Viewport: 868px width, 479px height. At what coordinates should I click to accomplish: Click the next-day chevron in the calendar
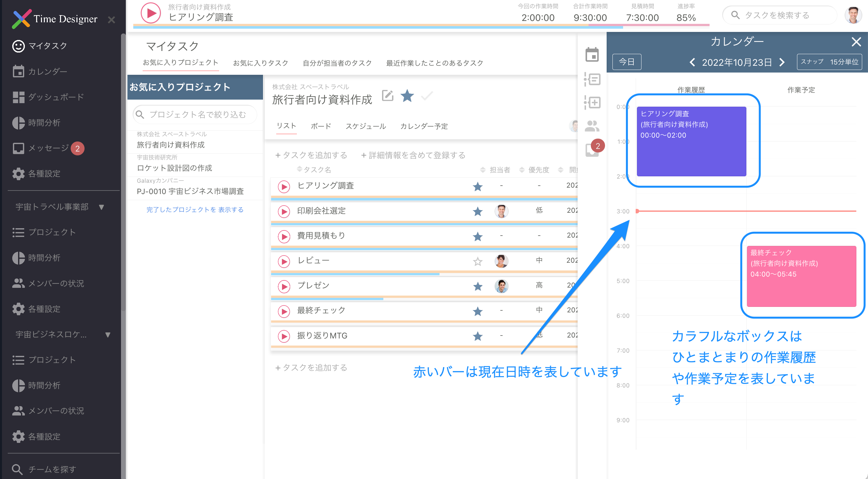coord(782,62)
